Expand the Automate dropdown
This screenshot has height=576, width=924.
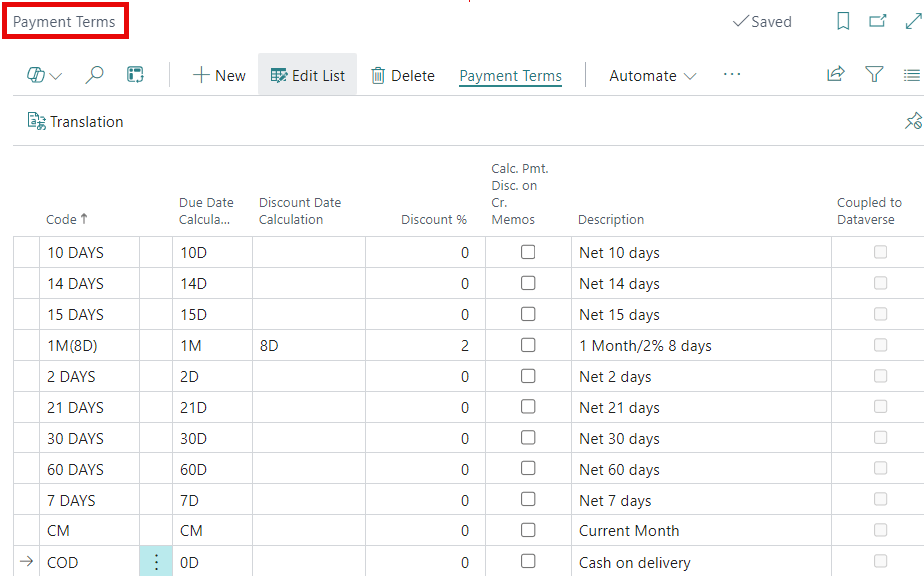click(651, 75)
